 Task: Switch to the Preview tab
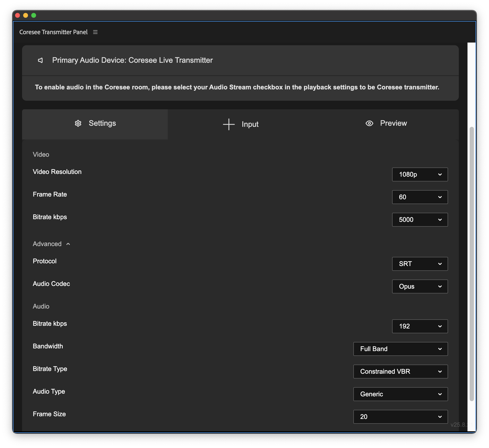click(386, 124)
